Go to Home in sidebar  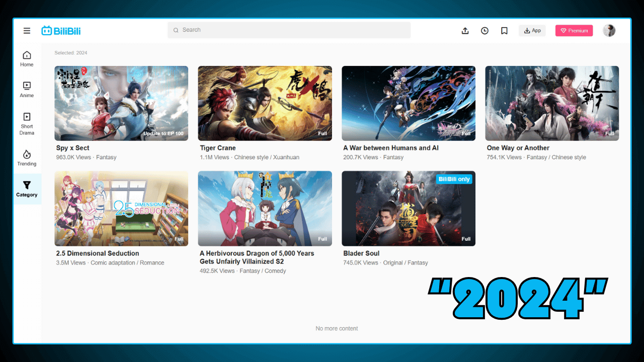click(x=27, y=59)
